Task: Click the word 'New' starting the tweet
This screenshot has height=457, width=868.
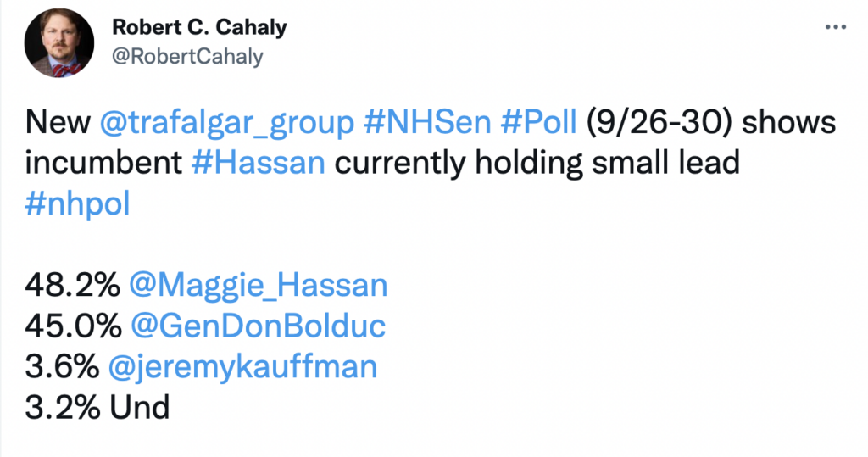Action: tap(58, 122)
